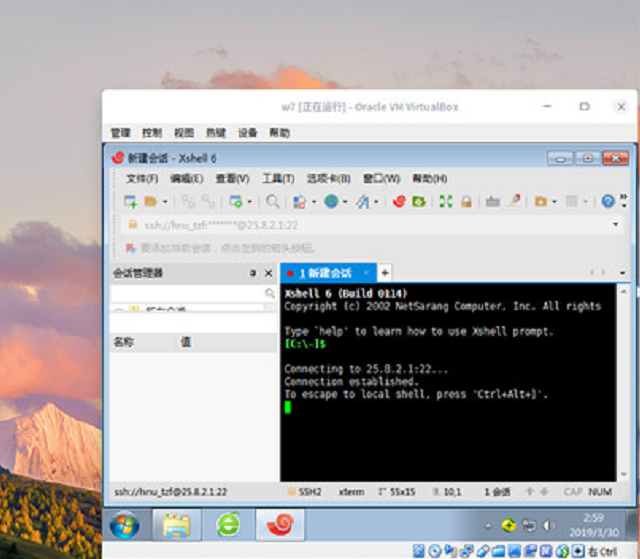Open the 窗口(W) menu

pyautogui.click(x=381, y=178)
